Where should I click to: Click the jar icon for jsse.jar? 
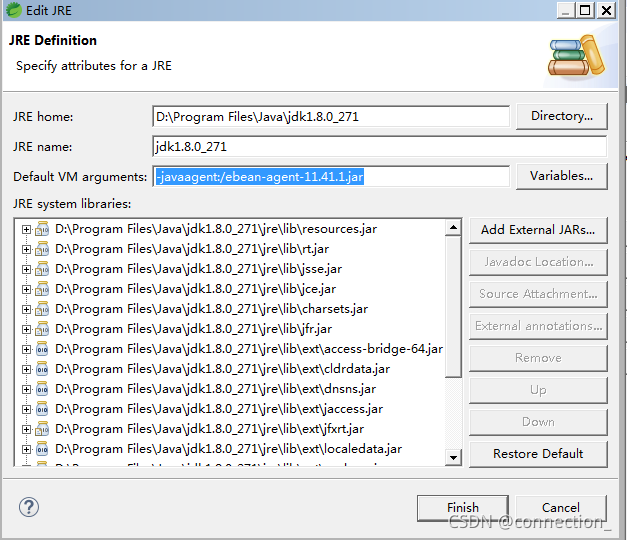[42, 269]
